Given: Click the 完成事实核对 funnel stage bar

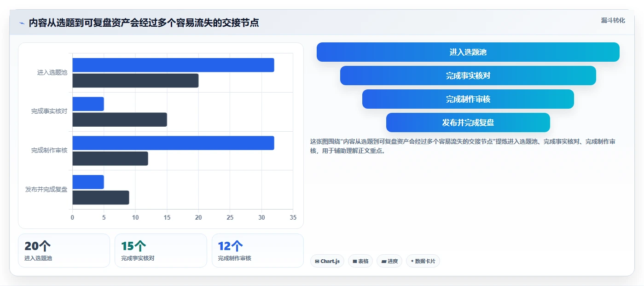Looking at the screenshot, I should 468,76.
